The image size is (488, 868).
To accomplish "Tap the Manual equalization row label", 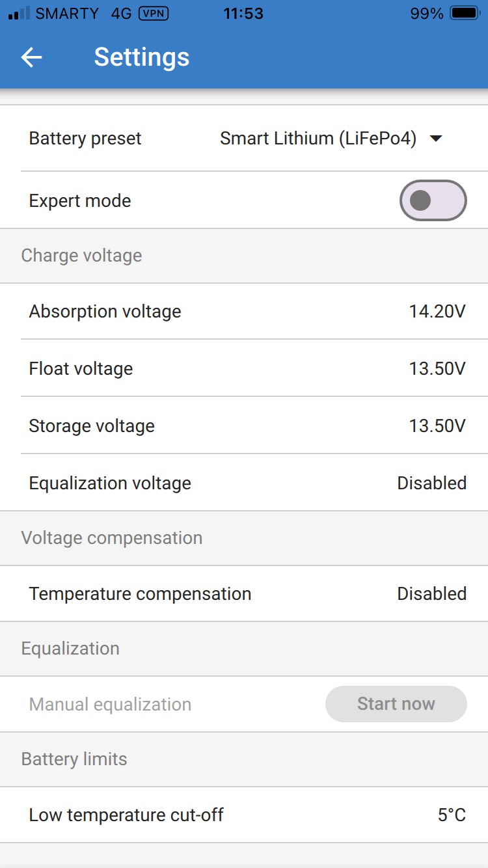I will [110, 705].
